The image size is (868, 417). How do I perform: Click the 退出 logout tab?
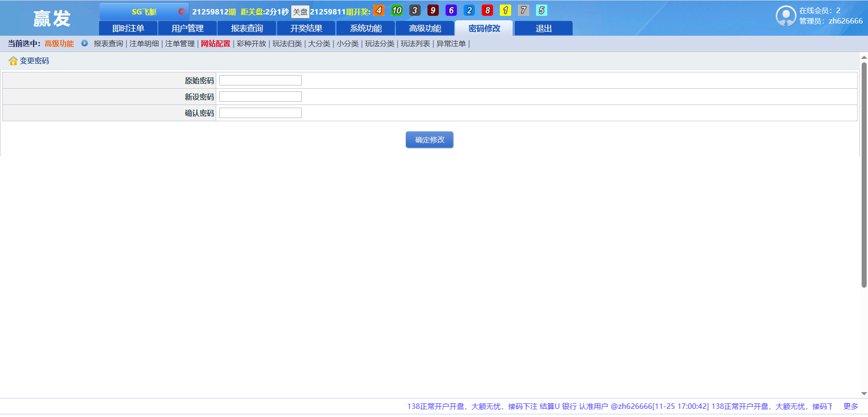tap(543, 28)
